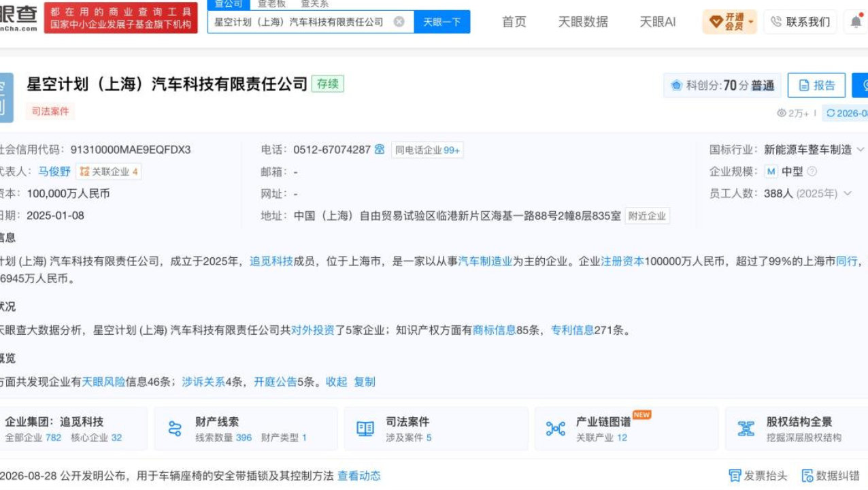Click the 司法案件 tag under company name
868x490 pixels.
pyautogui.click(x=50, y=111)
